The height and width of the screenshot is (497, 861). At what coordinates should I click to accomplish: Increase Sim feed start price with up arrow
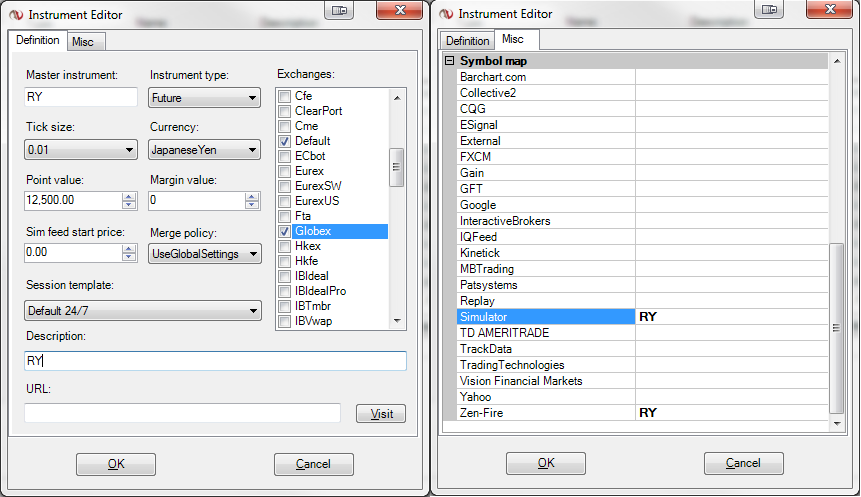click(128, 248)
